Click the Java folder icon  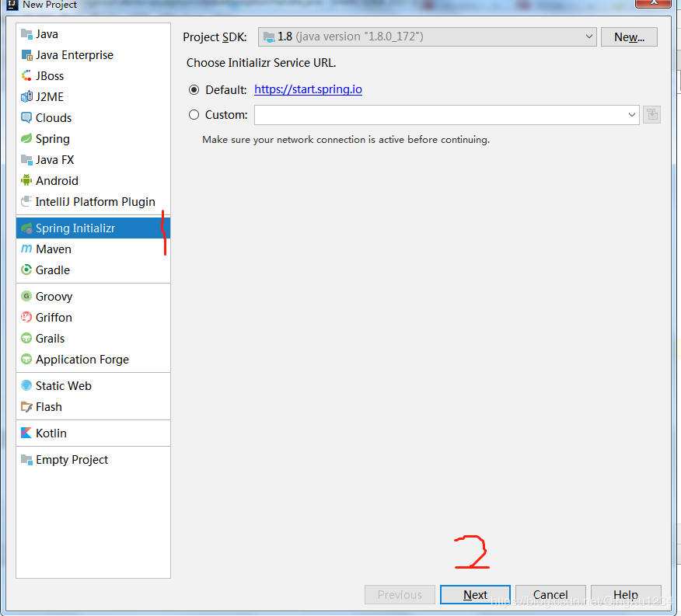(26, 34)
